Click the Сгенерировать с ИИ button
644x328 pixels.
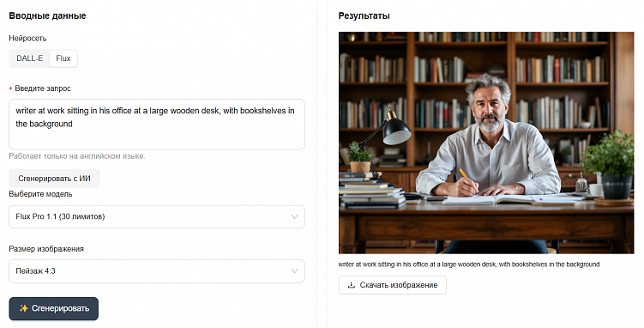coord(54,179)
